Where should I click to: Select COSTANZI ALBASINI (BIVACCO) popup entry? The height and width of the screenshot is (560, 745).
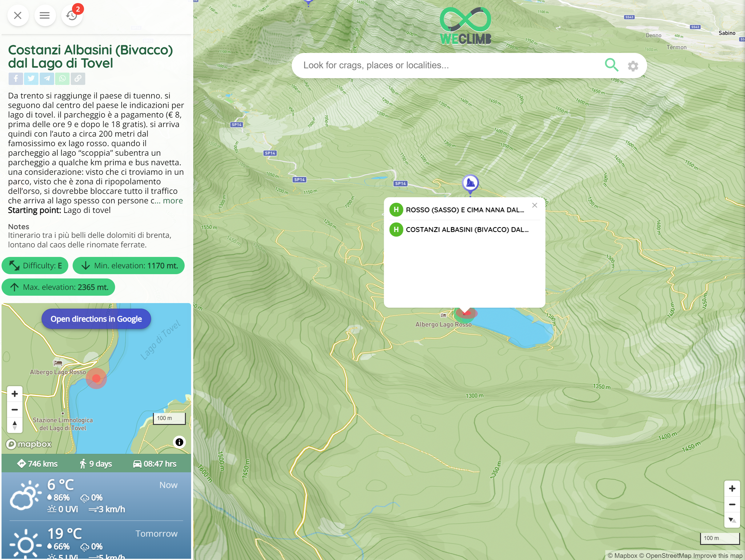point(467,229)
